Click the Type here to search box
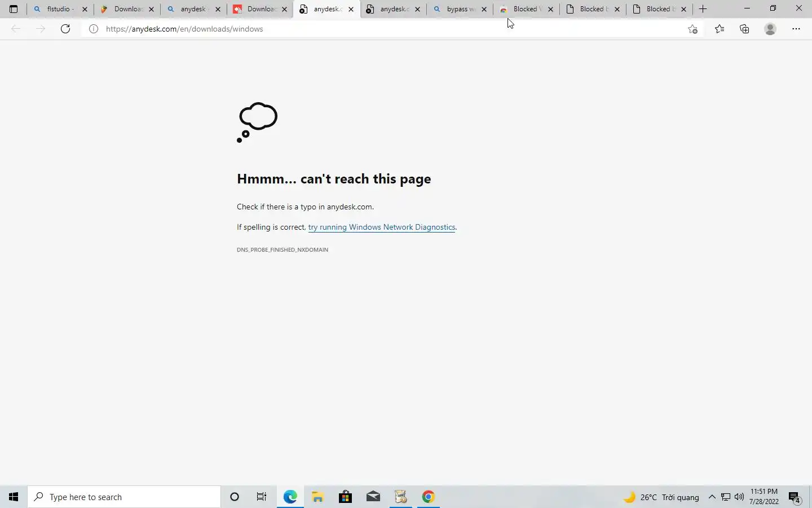The image size is (812, 508). [x=124, y=497]
